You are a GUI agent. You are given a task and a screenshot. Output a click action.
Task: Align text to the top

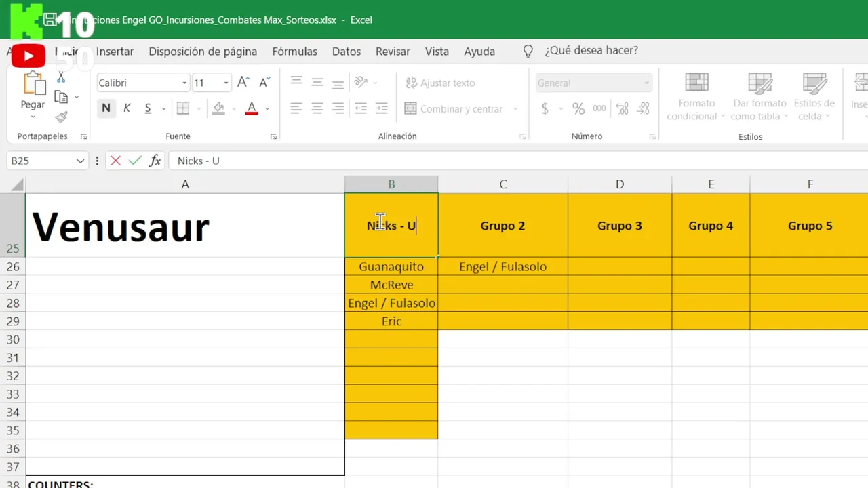coord(296,81)
